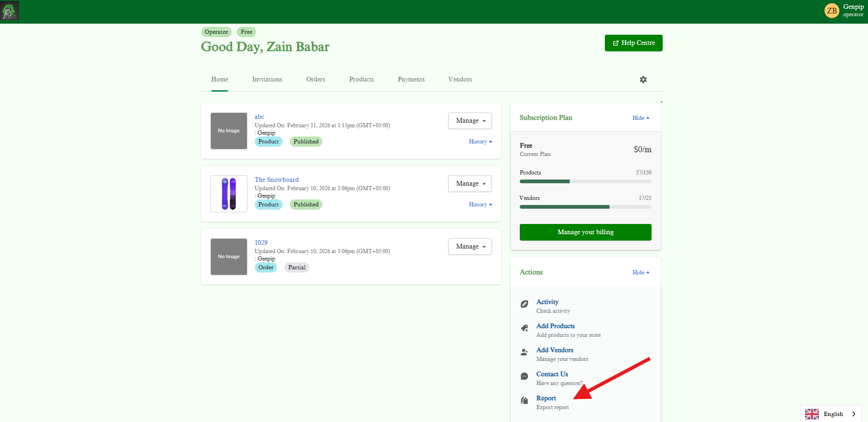Open The Snowboard product thumbnail
The height and width of the screenshot is (422, 868).
click(x=229, y=194)
